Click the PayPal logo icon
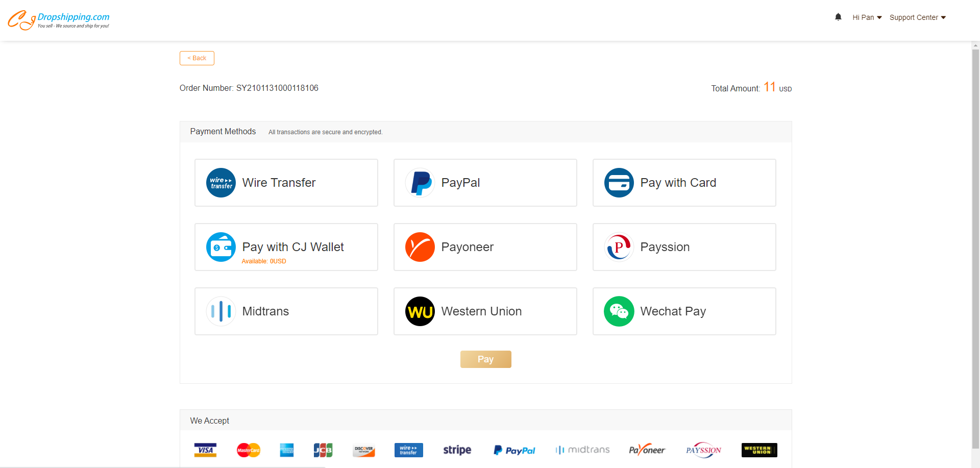Viewport: 980px width, 468px height. coord(420,183)
